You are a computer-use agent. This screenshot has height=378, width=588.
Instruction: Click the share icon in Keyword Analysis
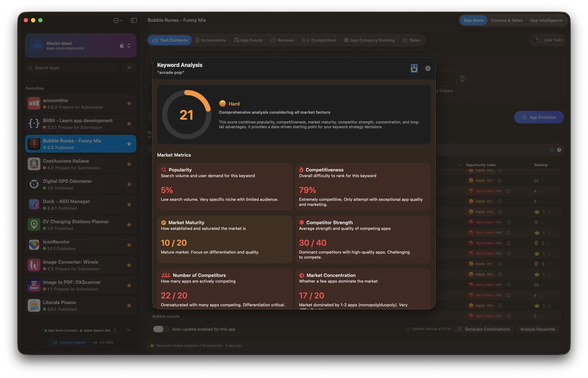tap(414, 68)
